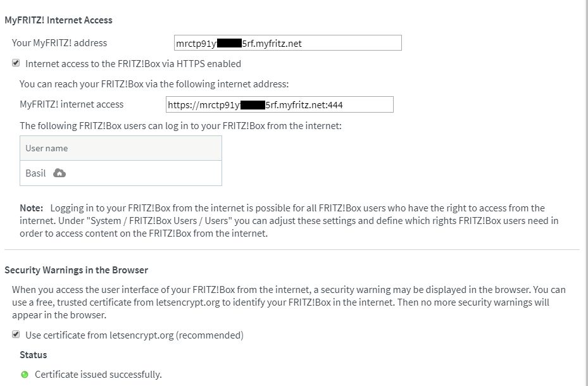Click the green certificate status indicator
This screenshot has width=588, height=386.
(25, 375)
